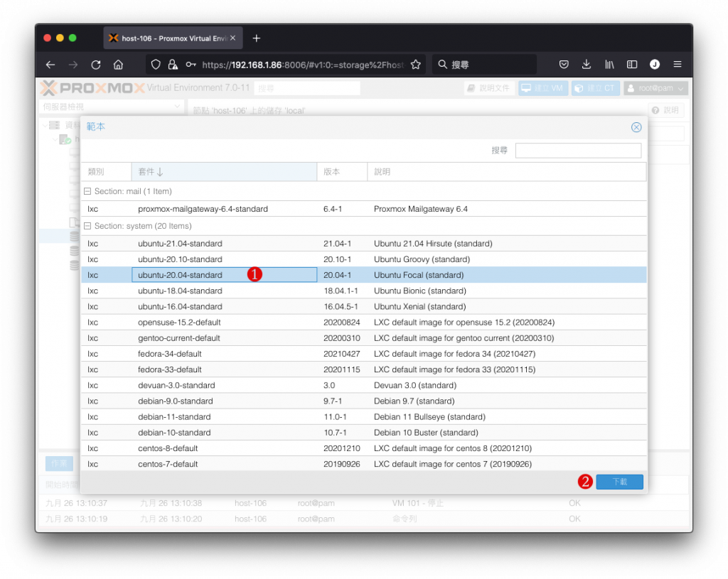
Task: Go to the browser home icon
Action: (119, 65)
